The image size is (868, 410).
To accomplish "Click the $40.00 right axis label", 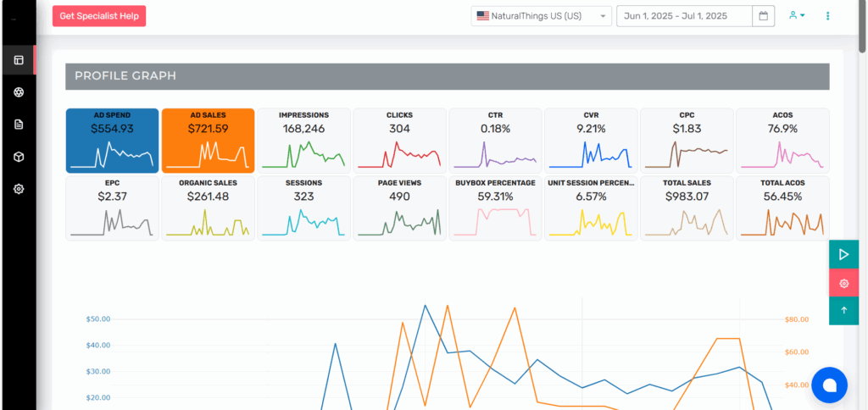I will [x=797, y=385].
